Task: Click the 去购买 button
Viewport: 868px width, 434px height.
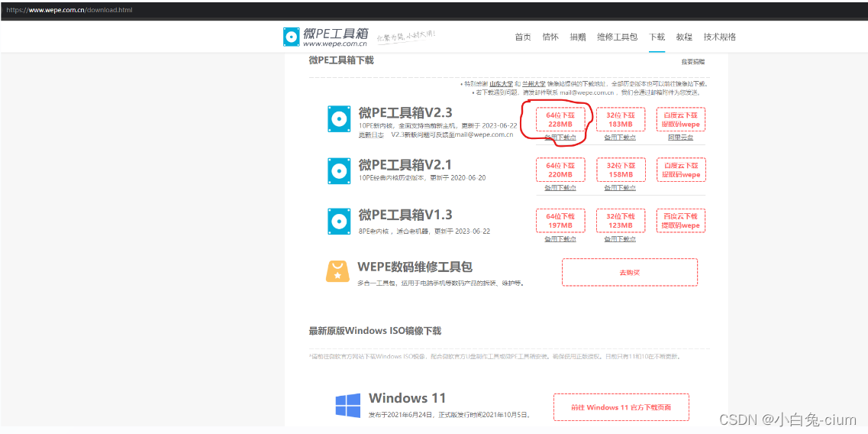Action: 629,272
